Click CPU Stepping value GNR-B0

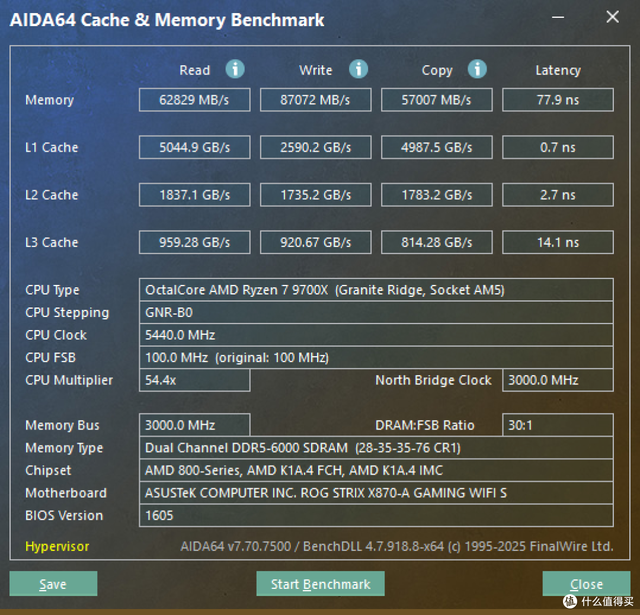[376, 312]
